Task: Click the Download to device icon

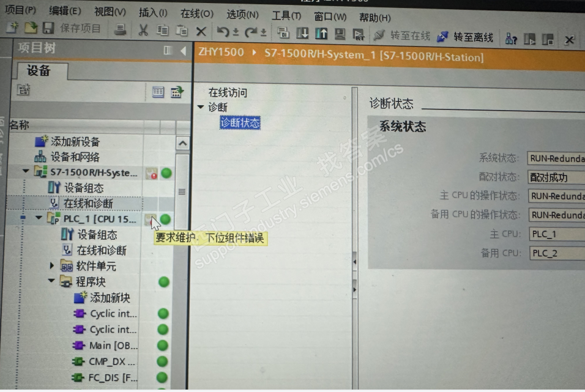Action: tap(302, 33)
